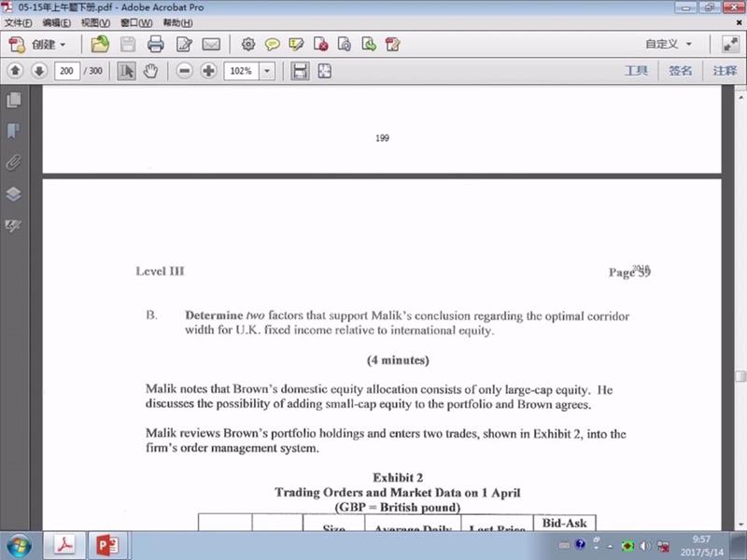Show page thumbnails side panel
This screenshot has width=747, height=560.
tap(14, 100)
